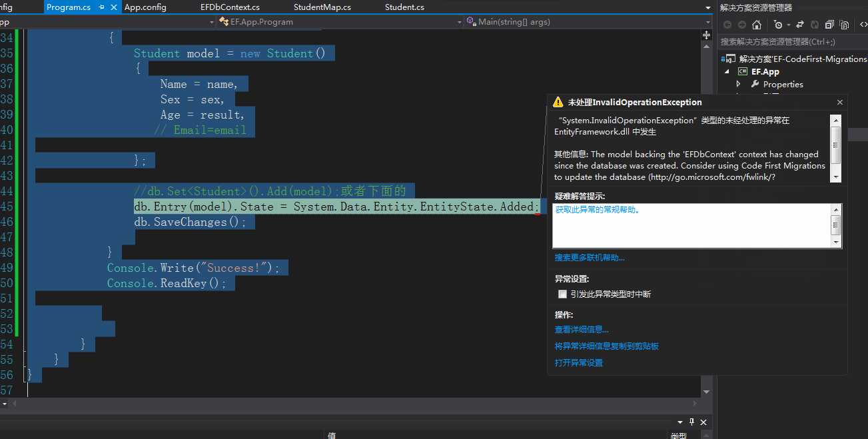This screenshot has height=439, width=868.
Task: Click the Collapse All icon in Solution Explorer
Action: pyautogui.click(x=829, y=25)
